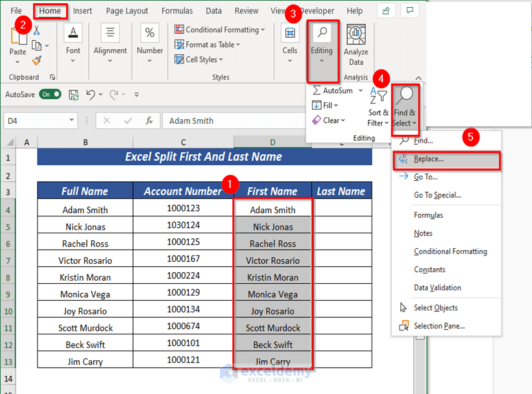This screenshot has height=394, width=532.
Task: Click the column C header
Action: tap(184, 143)
